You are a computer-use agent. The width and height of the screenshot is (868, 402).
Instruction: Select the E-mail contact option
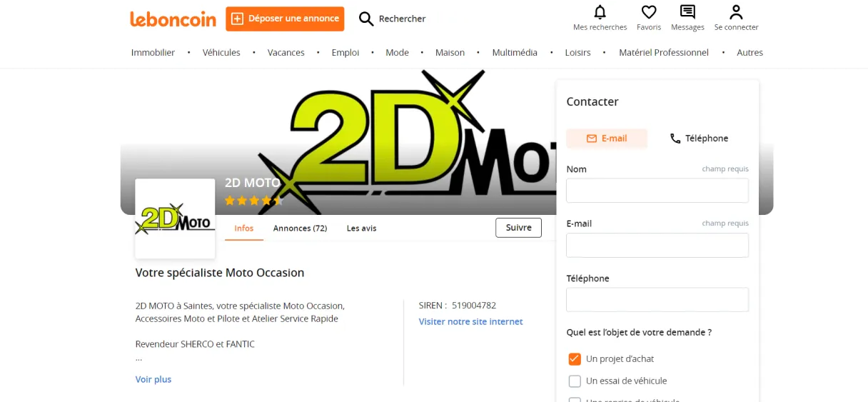pos(607,139)
